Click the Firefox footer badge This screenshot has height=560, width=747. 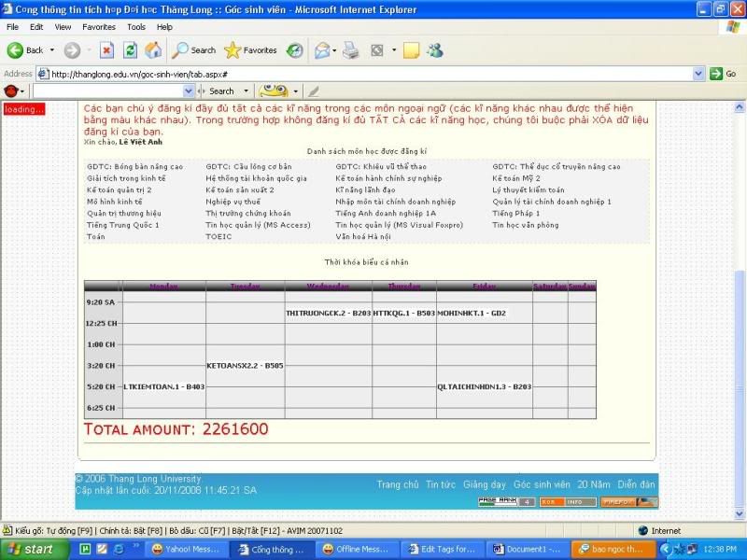click(629, 501)
